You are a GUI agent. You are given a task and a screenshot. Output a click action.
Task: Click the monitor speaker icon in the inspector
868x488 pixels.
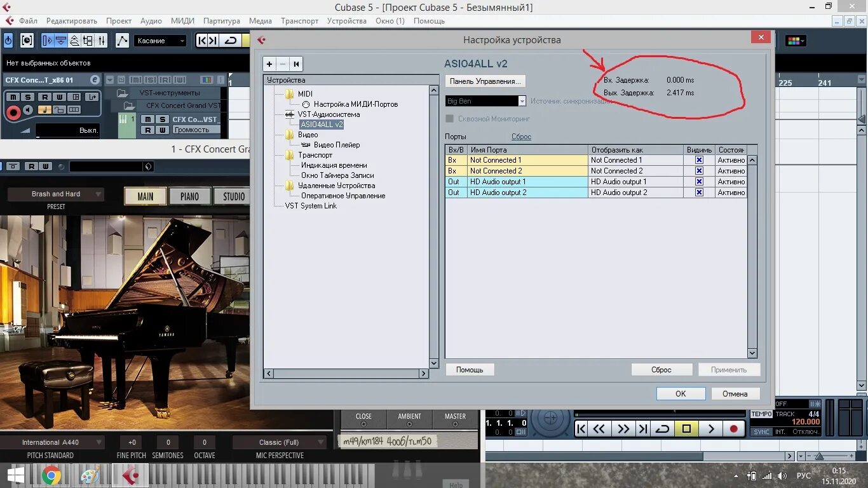(x=27, y=109)
